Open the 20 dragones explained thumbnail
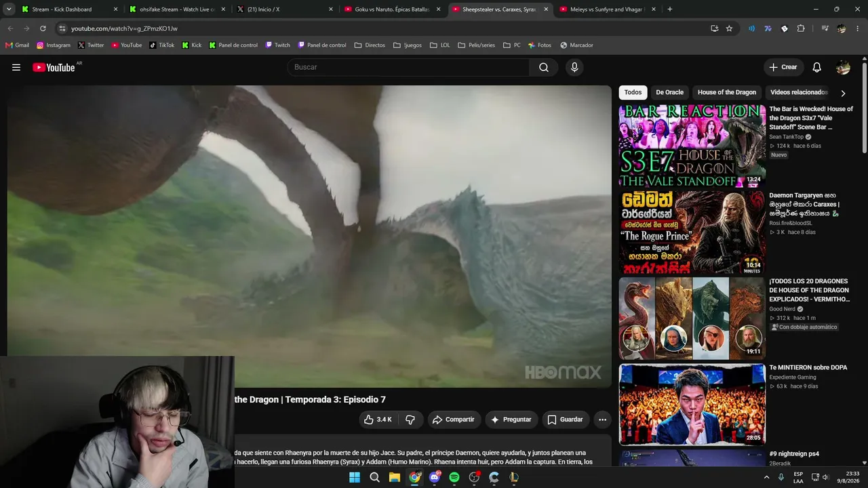The height and width of the screenshot is (488, 868). click(x=692, y=319)
